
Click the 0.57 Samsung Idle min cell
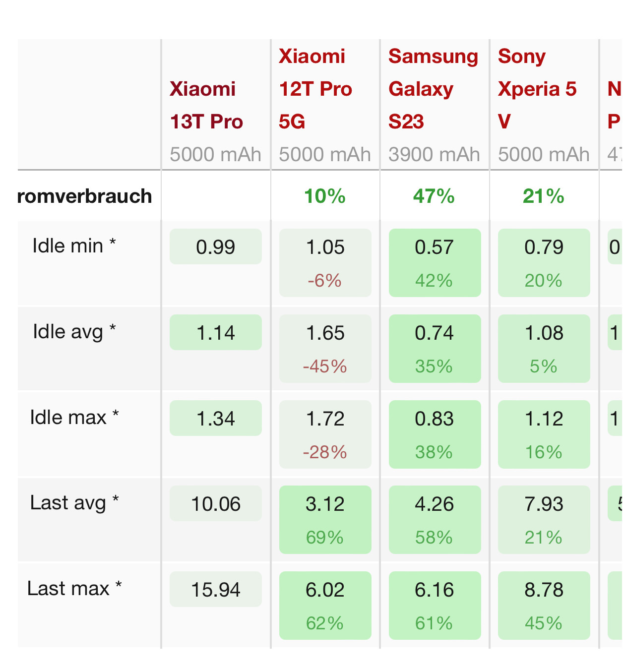pyautogui.click(x=435, y=262)
